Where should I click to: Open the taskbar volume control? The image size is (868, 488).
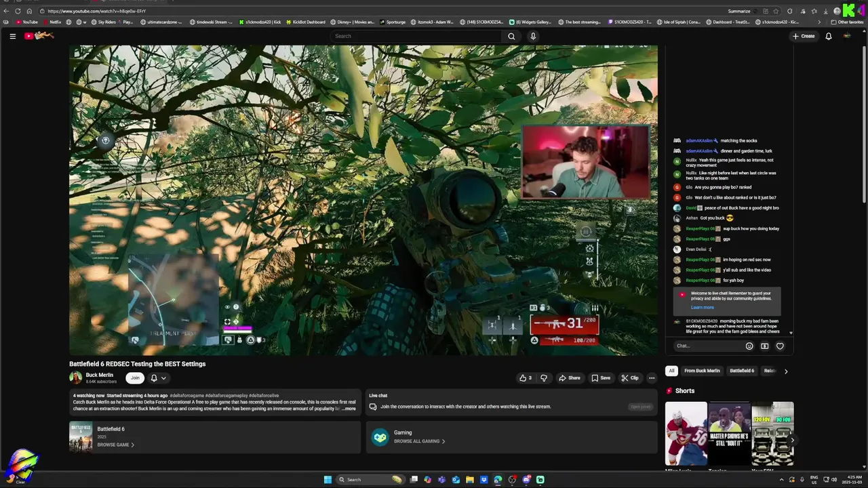click(833, 479)
